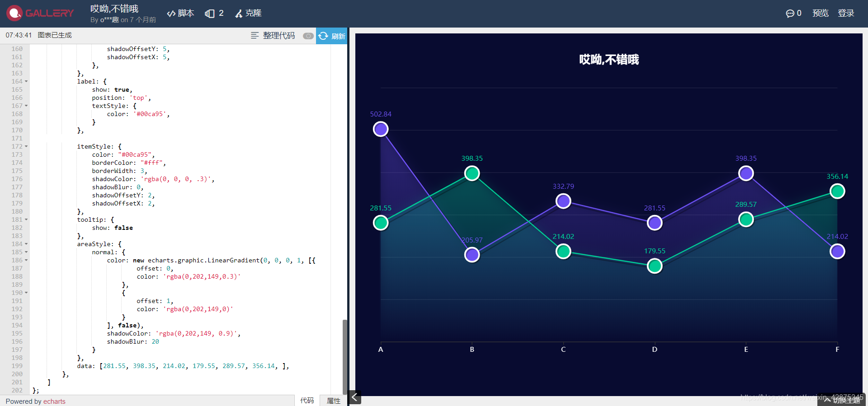Collapse the editor panel with left chevron

pos(355,397)
